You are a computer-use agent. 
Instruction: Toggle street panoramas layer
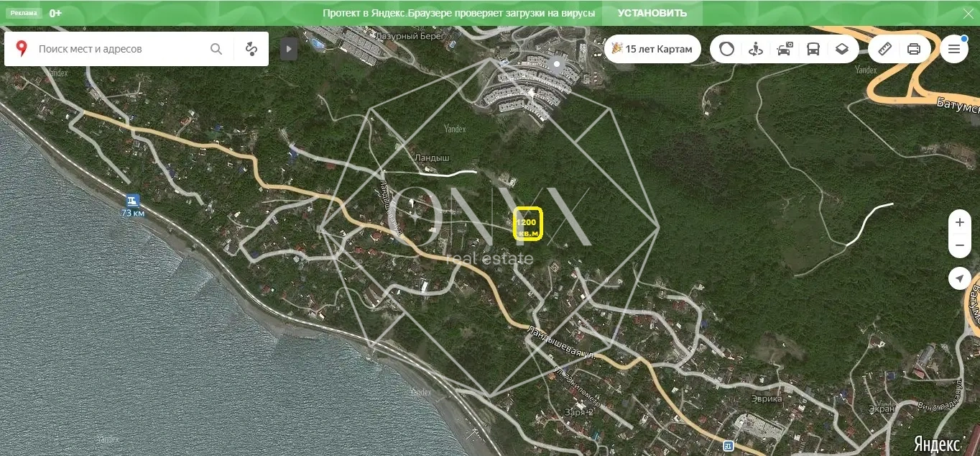[755, 49]
